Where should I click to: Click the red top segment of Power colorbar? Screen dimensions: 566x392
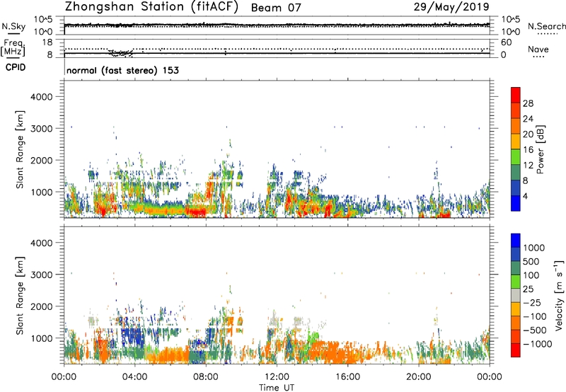coord(516,95)
